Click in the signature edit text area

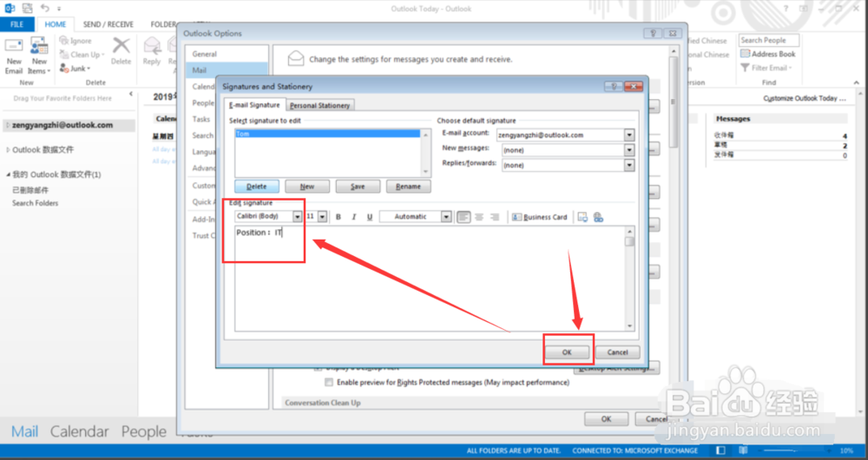tap(431, 279)
